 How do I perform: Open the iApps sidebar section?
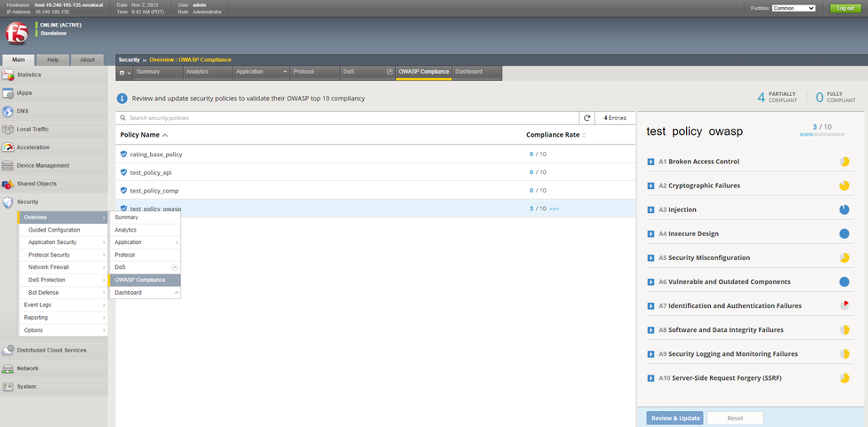(x=54, y=93)
